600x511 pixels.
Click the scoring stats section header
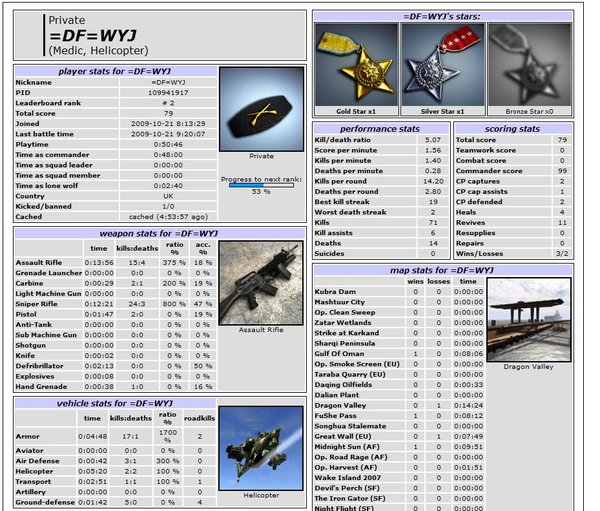click(x=513, y=129)
